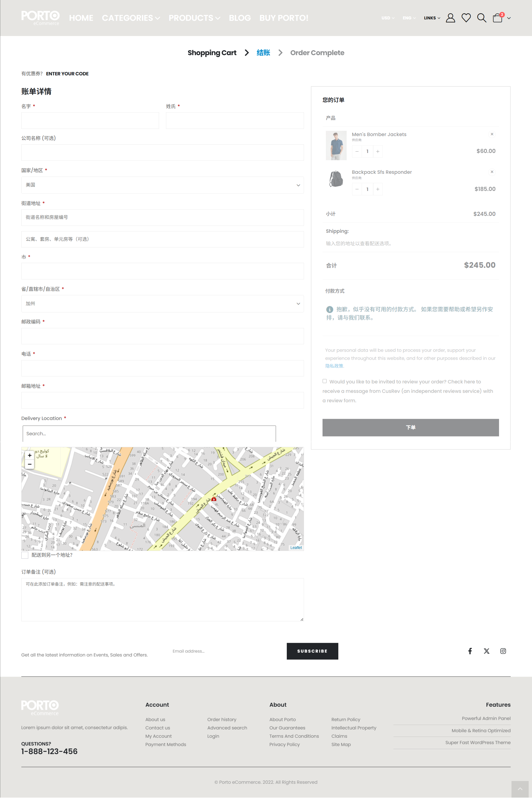532x799 pixels.
Task: Zoom in on the delivery map
Action: click(x=30, y=455)
